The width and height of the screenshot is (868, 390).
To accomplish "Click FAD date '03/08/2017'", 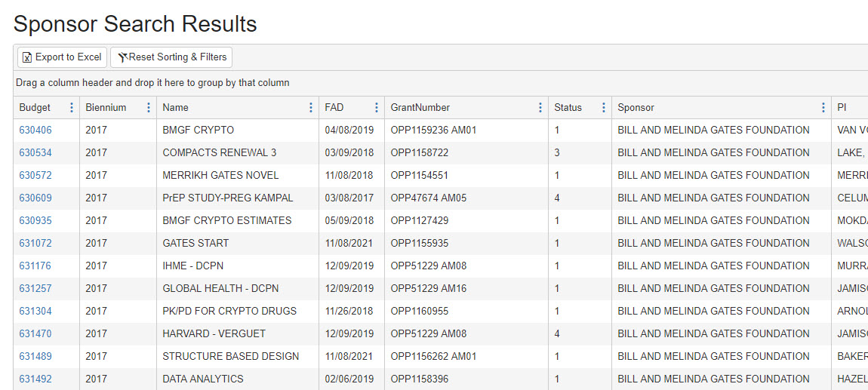I will tap(349, 198).
